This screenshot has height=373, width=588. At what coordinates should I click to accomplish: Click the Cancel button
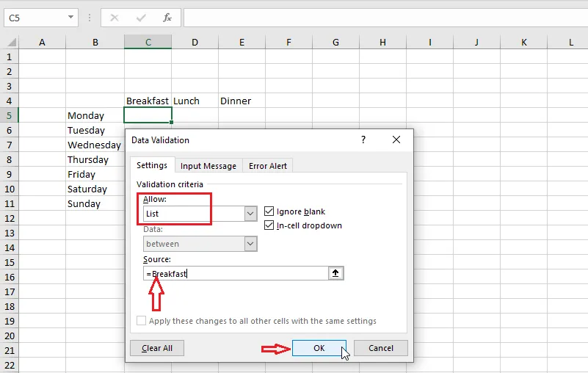tap(381, 348)
